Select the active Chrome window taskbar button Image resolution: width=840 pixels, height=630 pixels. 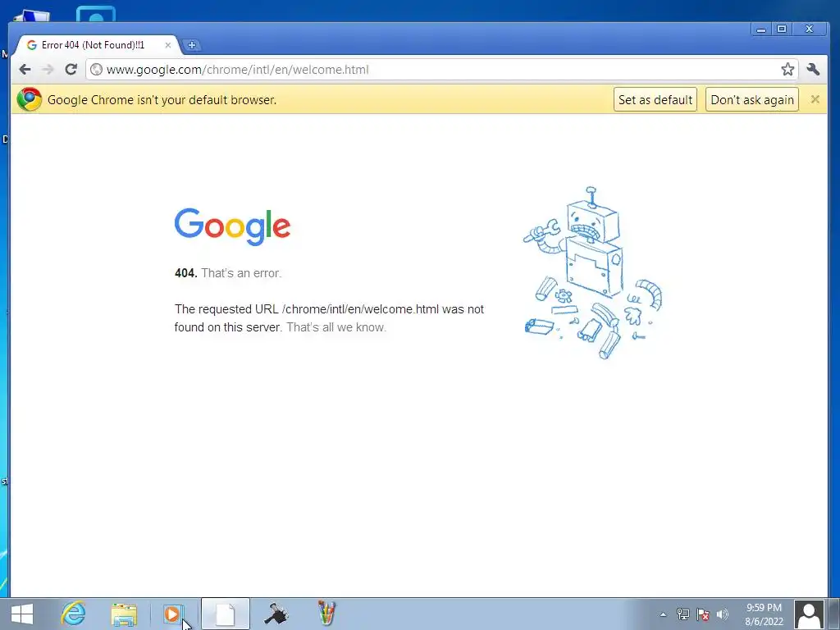(x=225, y=614)
